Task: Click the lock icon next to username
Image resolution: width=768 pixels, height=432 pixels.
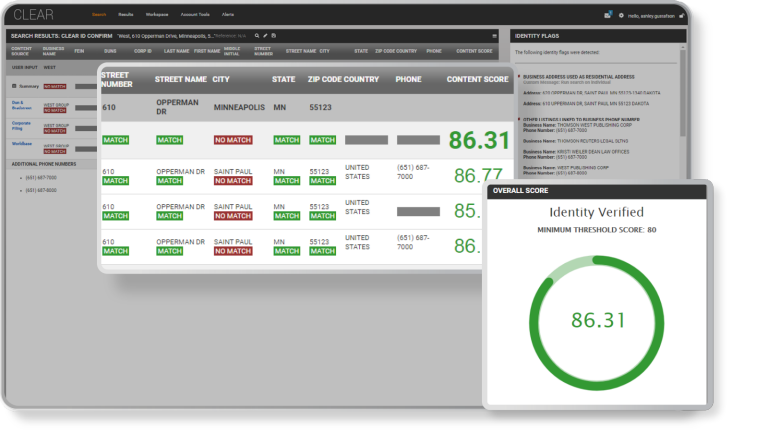Action: tap(682, 15)
